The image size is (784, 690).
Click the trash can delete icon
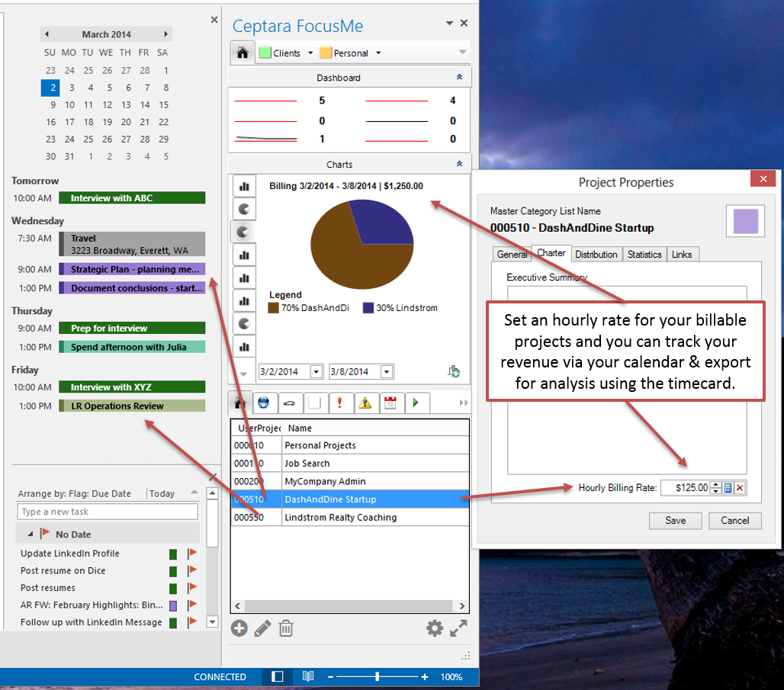point(286,628)
